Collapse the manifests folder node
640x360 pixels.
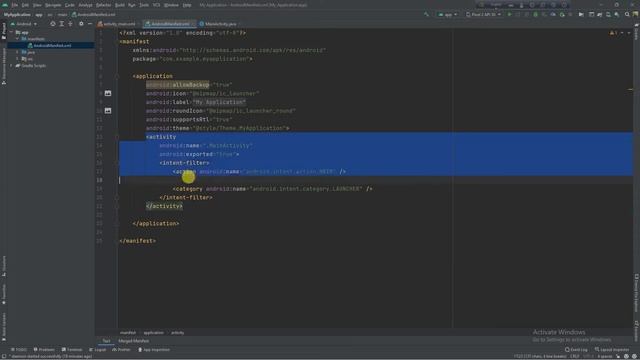pos(18,39)
